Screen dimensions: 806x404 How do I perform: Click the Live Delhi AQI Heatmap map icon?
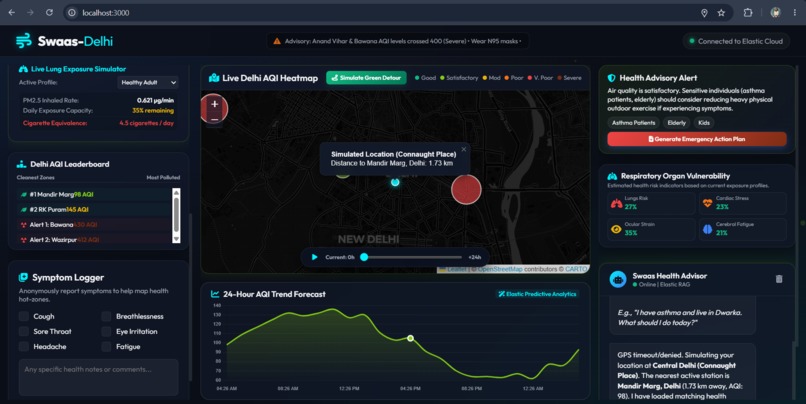coord(214,78)
